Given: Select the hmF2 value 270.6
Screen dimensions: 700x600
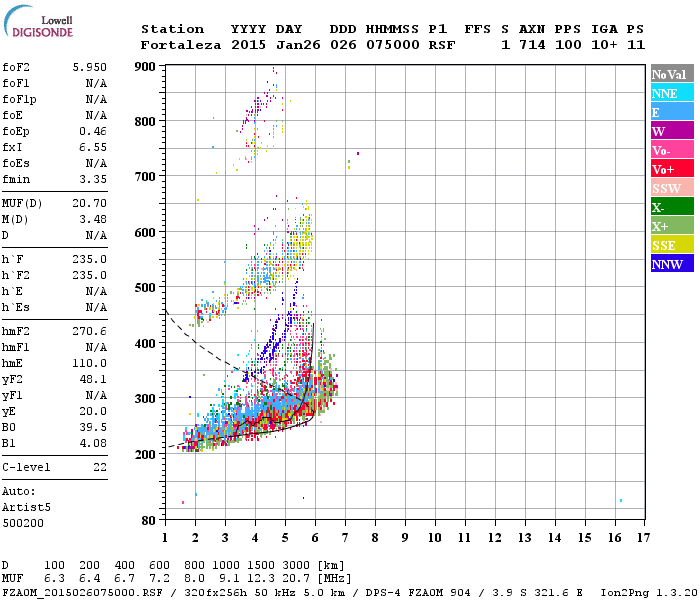Looking at the screenshot, I should [x=90, y=331].
